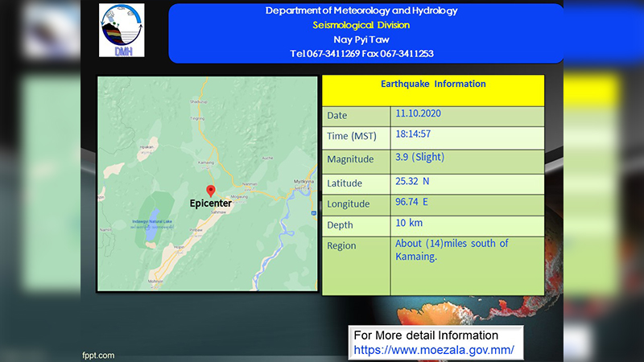644x362 pixels.
Task: Click the "Date" row label
Action: 337,116
